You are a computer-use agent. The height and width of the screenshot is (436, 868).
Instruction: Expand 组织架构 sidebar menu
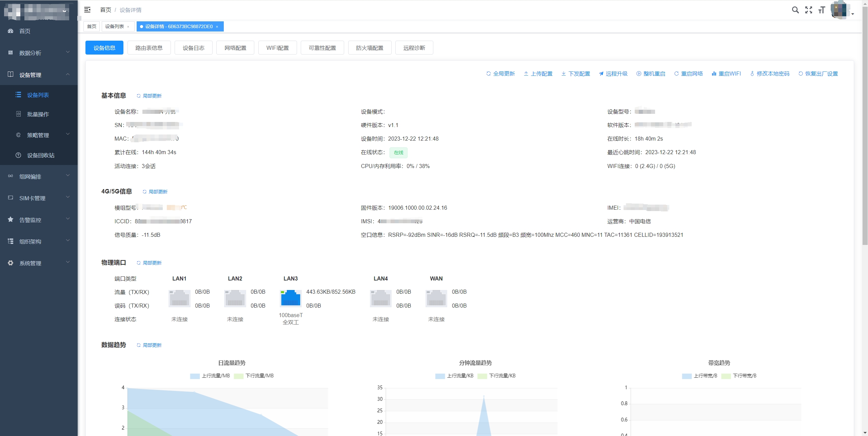pyautogui.click(x=39, y=242)
